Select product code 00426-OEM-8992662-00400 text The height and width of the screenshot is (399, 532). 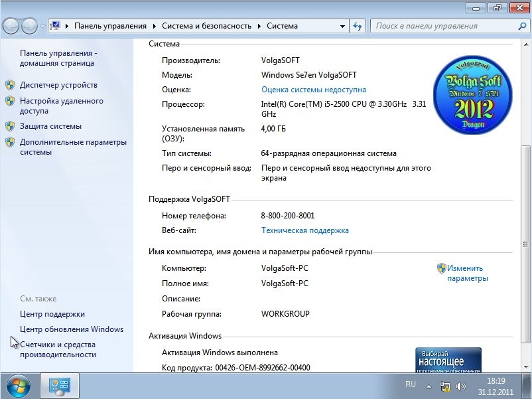263,368
